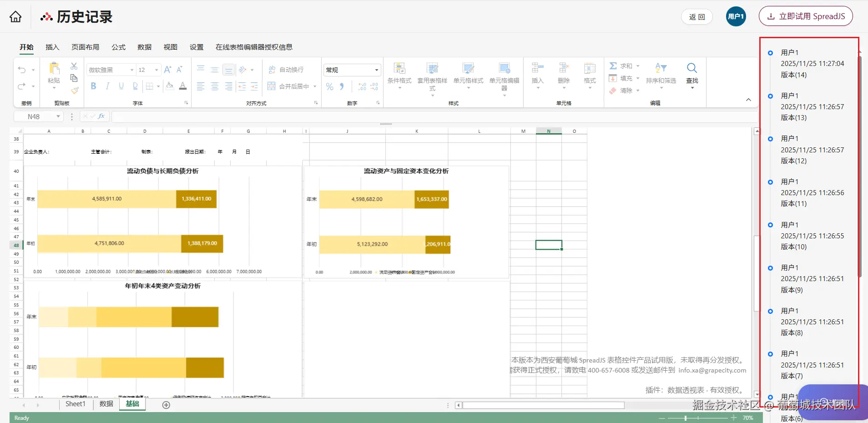This screenshot has width=868, height=423.
Task: Apply comma number style
Action: tap(342, 86)
